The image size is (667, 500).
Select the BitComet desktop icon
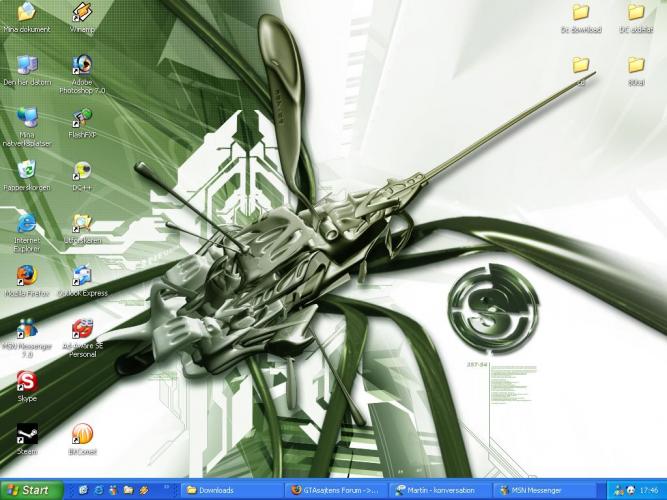[82, 435]
